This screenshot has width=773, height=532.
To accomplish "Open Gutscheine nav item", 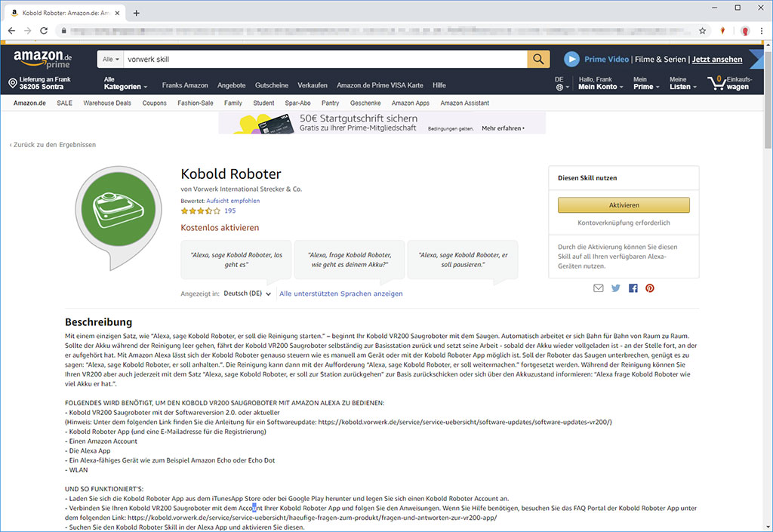I will click(272, 85).
